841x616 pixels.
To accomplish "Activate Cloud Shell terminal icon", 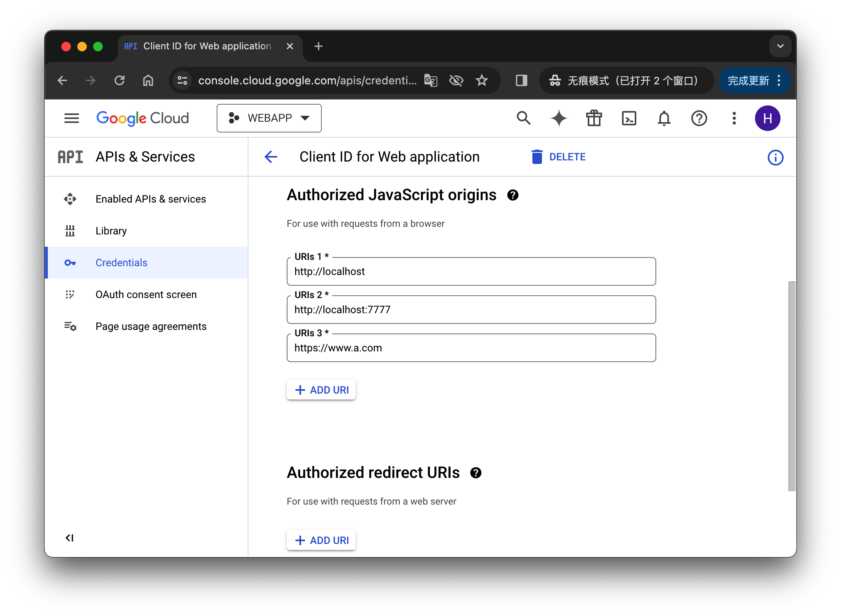I will click(x=629, y=118).
